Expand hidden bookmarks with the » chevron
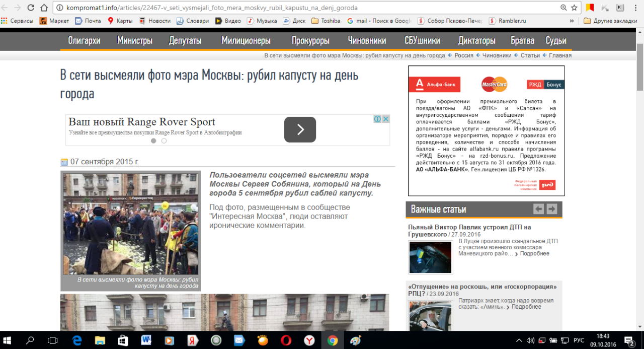 pyautogui.click(x=572, y=21)
